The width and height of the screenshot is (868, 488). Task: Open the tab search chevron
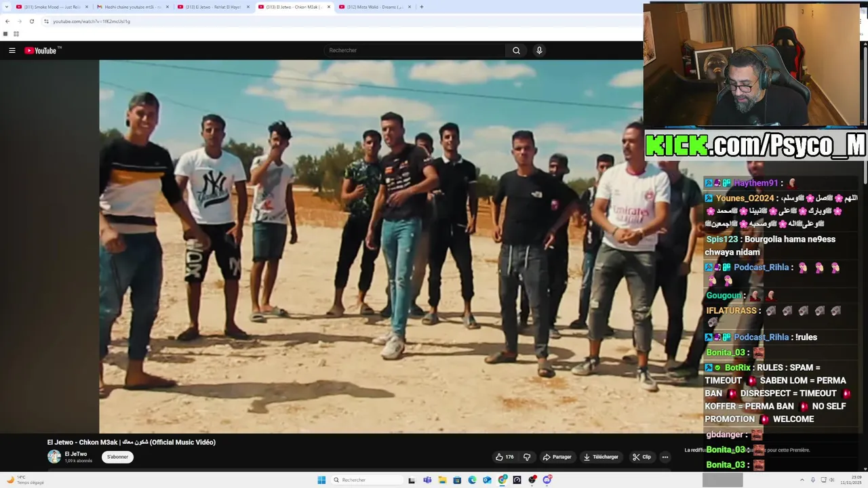tap(5, 7)
